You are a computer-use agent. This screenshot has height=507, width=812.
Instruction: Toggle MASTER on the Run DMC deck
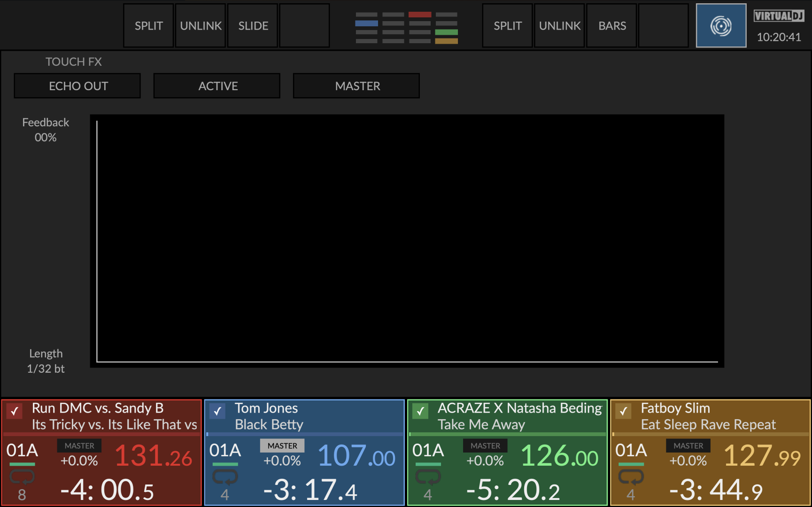point(79,446)
